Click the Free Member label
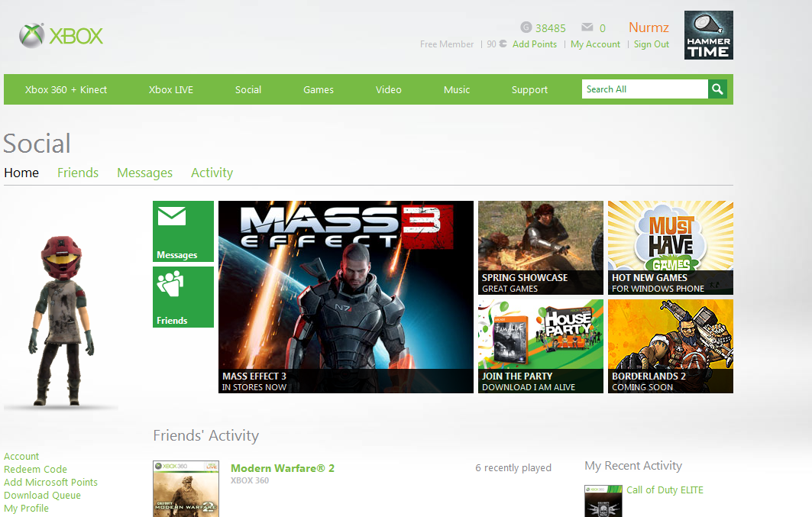This screenshot has width=812, height=517. (447, 44)
